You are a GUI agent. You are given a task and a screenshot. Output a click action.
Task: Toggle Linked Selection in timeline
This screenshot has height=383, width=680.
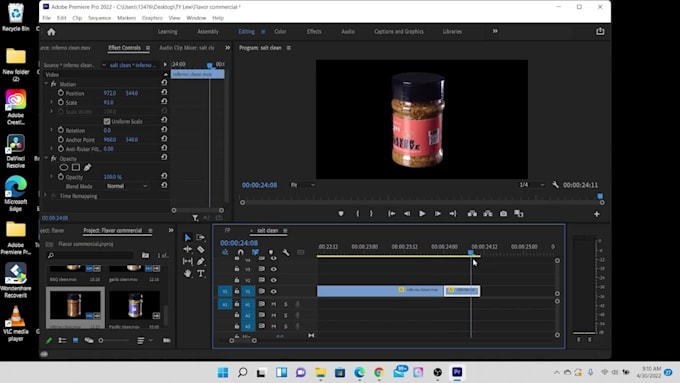(x=255, y=252)
